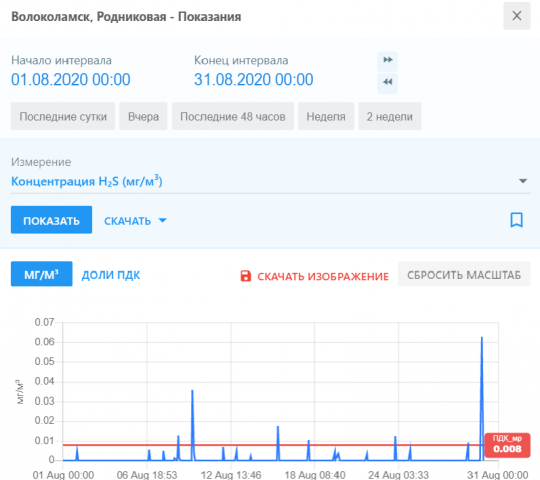Click СБРОСИТЬ МАСШТАБ button
This screenshot has height=480, width=540.
[464, 274]
